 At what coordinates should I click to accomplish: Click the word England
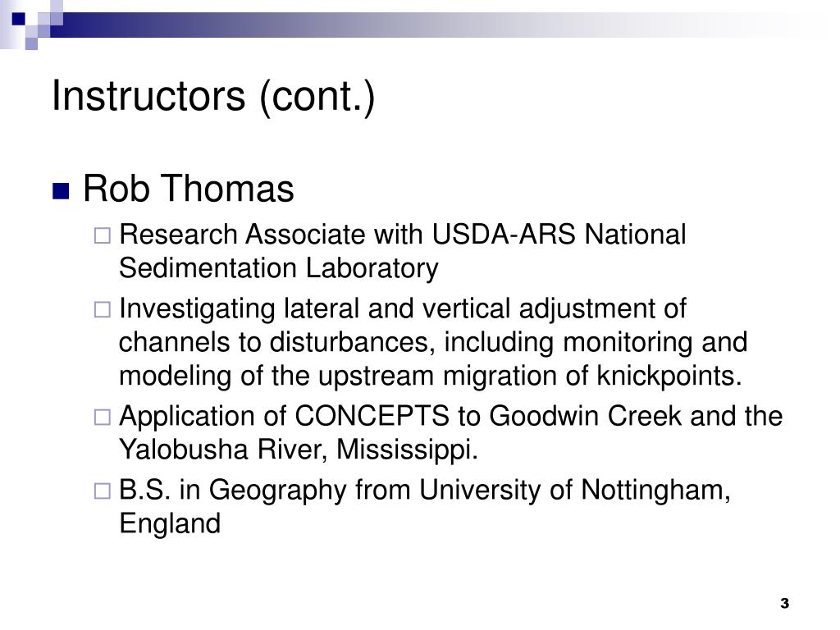click(x=170, y=523)
